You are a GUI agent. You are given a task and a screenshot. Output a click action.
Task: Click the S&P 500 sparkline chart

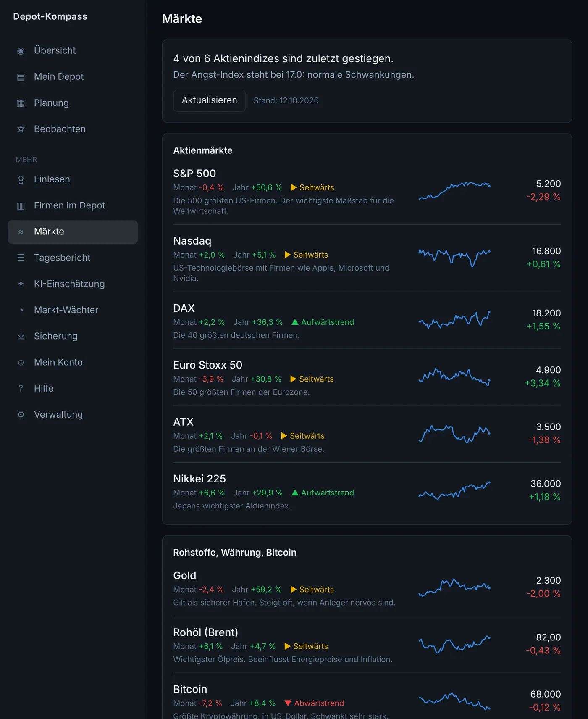[454, 190]
